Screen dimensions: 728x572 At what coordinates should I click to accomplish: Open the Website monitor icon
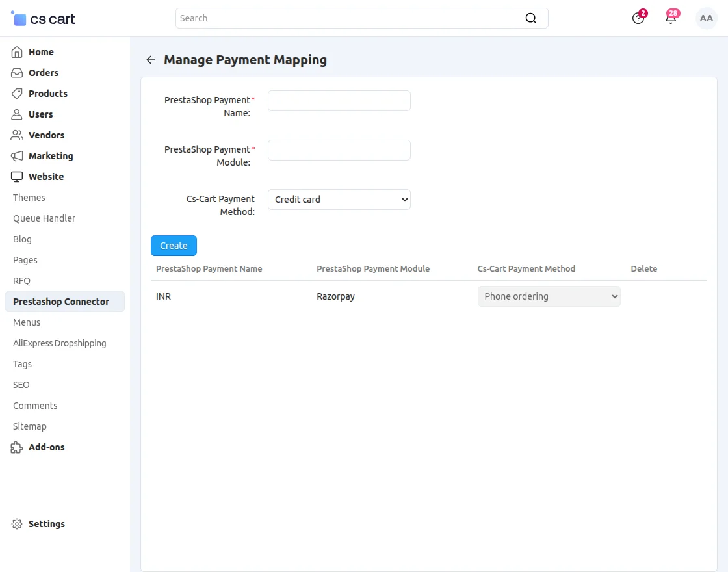[x=18, y=177]
